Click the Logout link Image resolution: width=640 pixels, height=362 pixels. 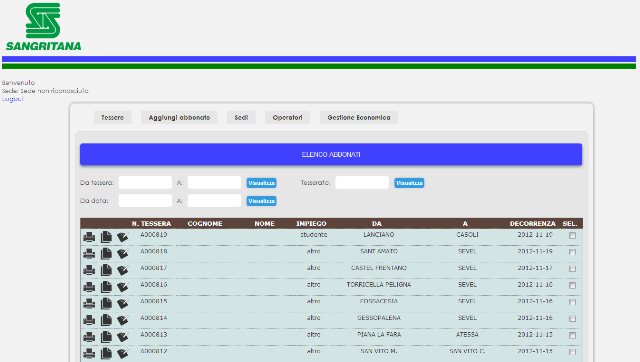[12, 99]
